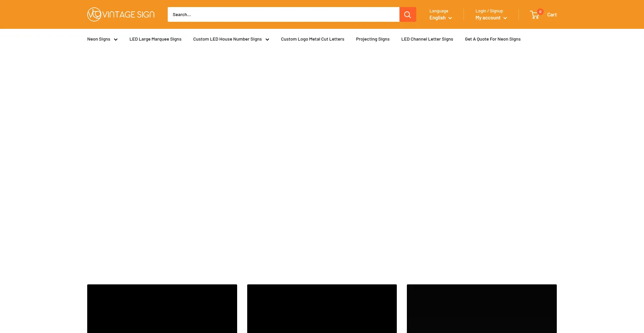
Task: Open the Projecting Signs menu item
Action: tap(373, 39)
